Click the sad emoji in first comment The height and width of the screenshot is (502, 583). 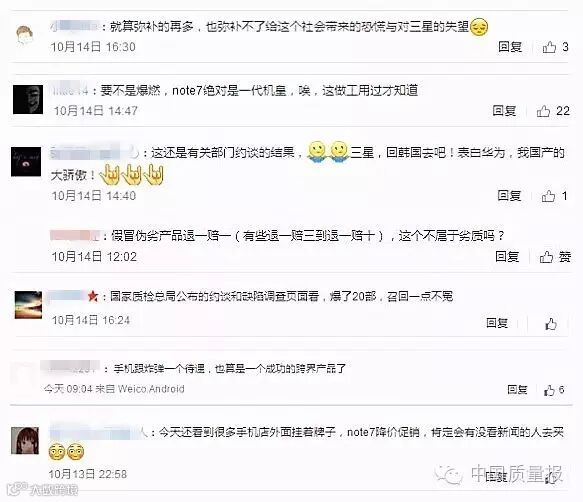(x=479, y=27)
